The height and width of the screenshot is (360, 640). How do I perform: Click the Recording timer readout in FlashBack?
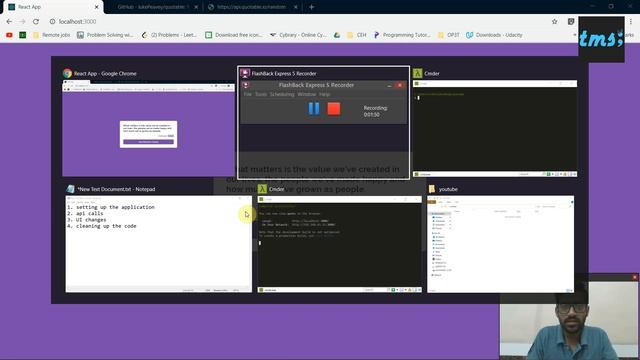[375, 111]
